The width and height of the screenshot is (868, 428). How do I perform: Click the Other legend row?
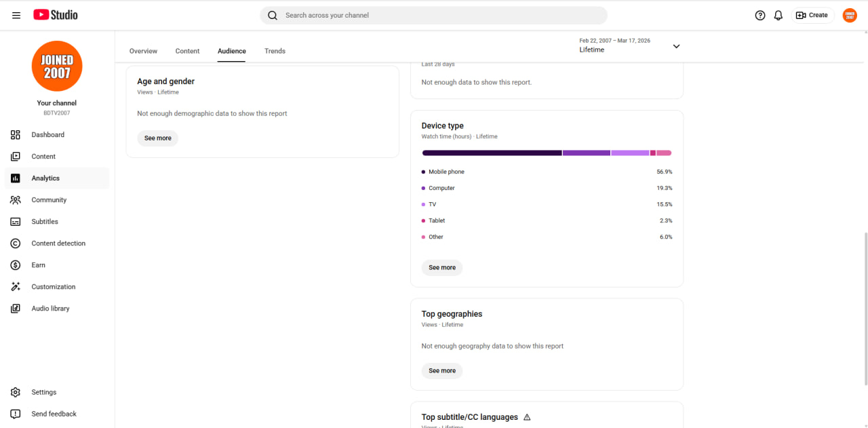click(547, 237)
